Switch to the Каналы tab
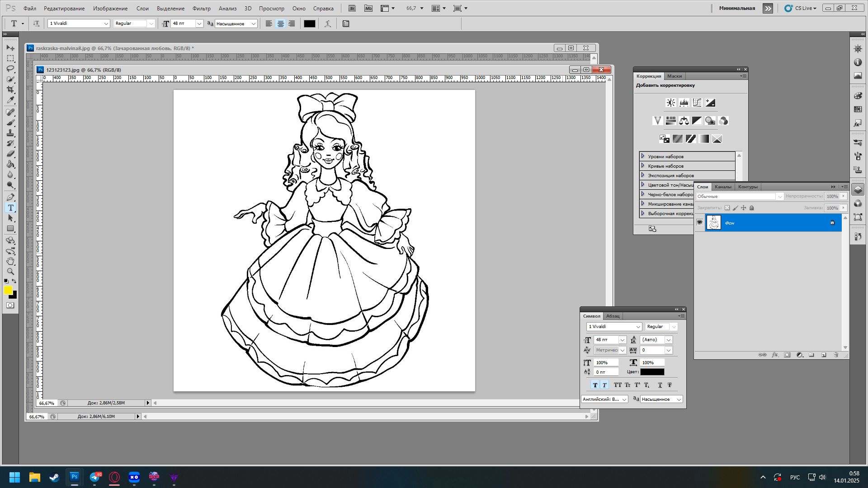The width and height of the screenshot is (868, 488). 723,187
